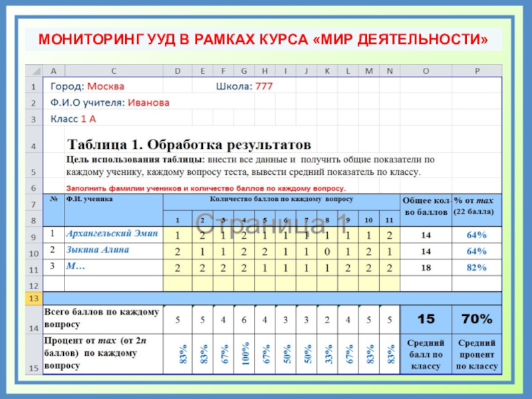Image resolution: width=532 pixels, height=399 pixels.
Task: Click the cell "Город: Москва"
Action: click(87, 86)
